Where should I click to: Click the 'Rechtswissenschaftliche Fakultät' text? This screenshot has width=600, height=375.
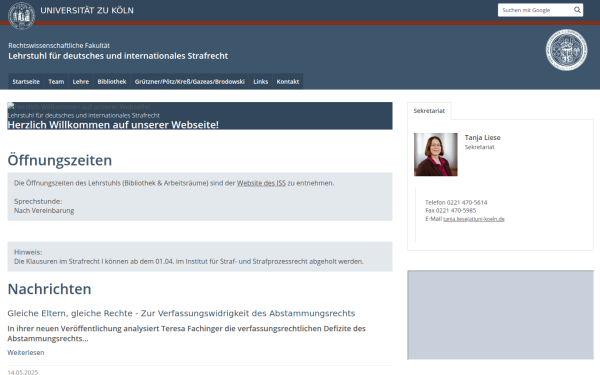[x=59, y=46]
